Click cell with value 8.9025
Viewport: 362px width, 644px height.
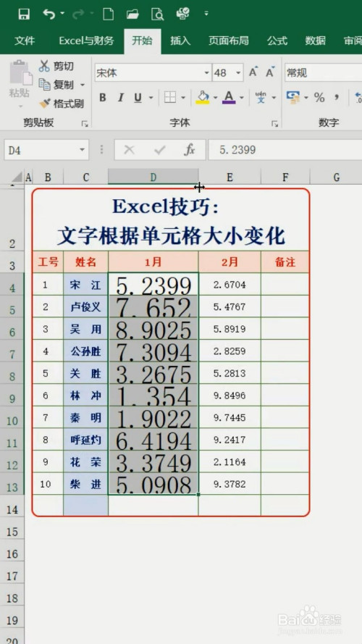click(153, 329)
